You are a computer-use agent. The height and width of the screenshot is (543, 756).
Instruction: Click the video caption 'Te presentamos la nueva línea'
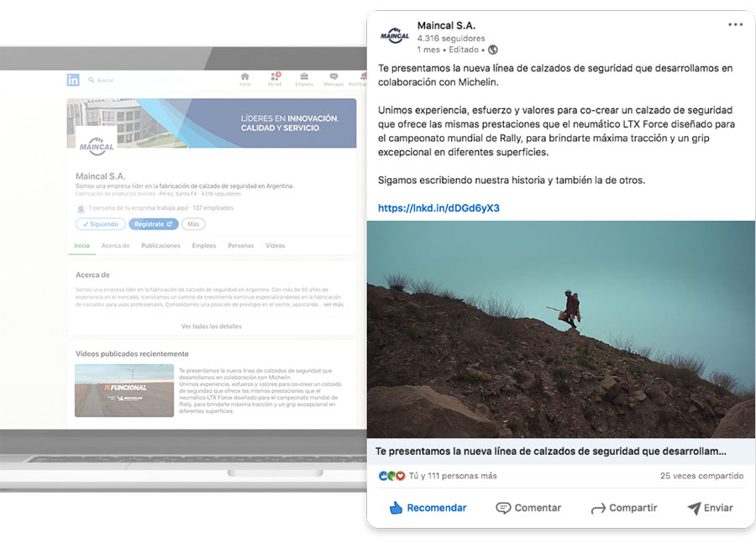click(x=550, y=452)
